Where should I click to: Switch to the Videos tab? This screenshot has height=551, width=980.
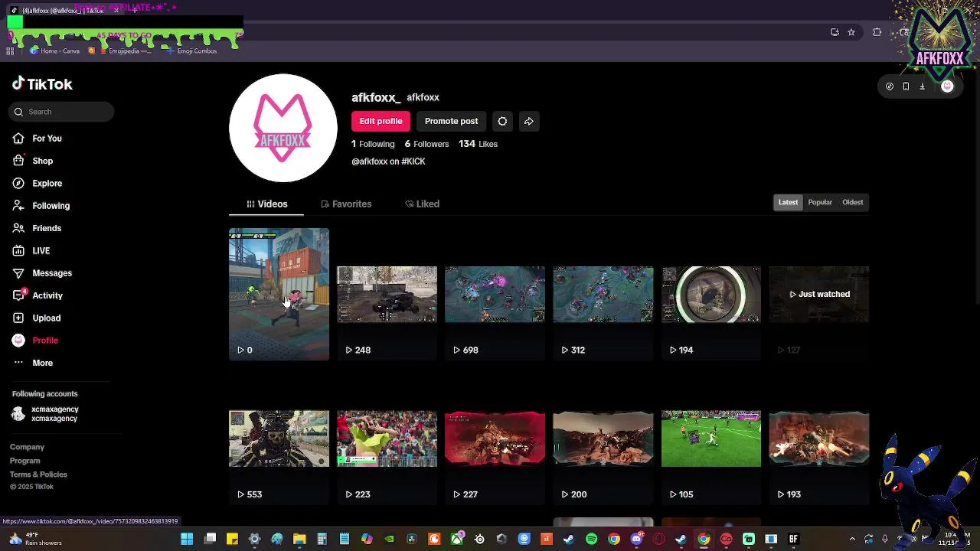point(266,204)
